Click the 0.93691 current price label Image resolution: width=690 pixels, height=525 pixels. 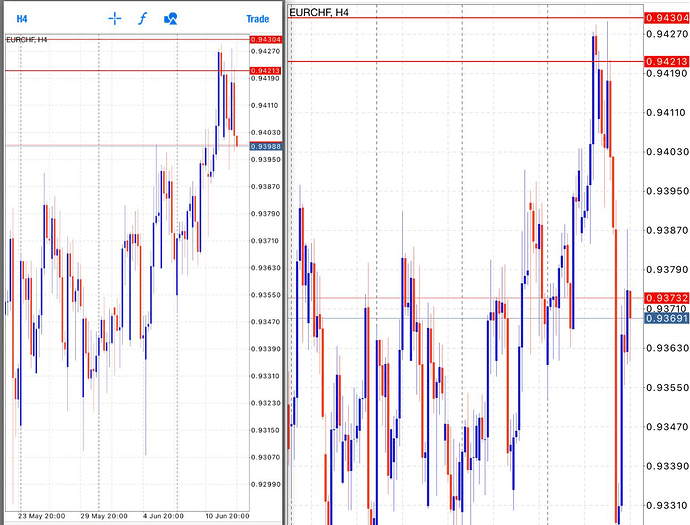coord(666,318)
